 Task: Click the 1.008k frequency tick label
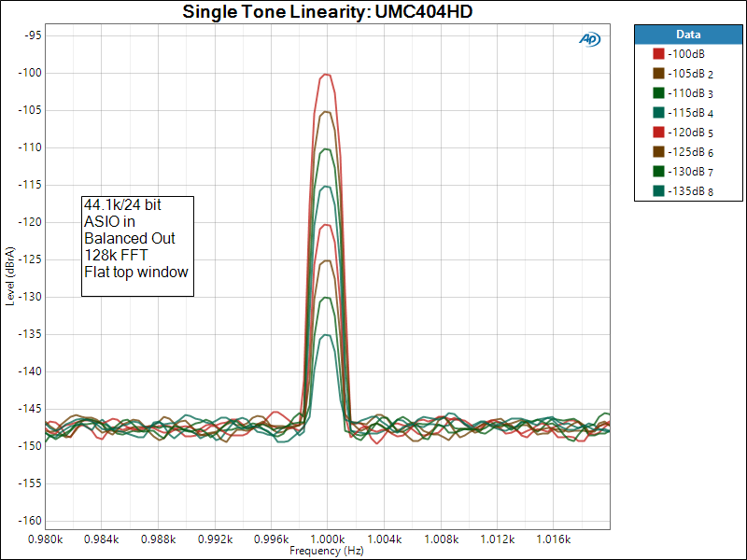441,539
